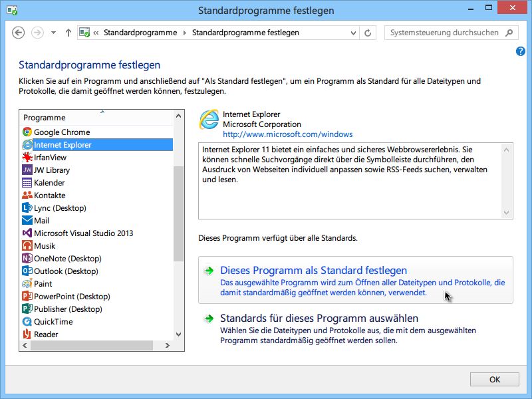Select IrfanView in the program list

click(x=96, y=157)
